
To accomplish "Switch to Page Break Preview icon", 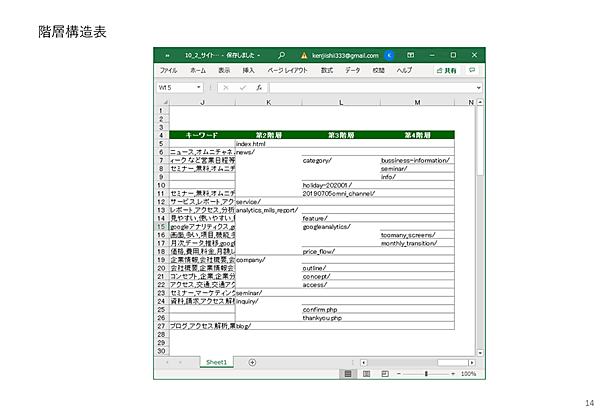I will [x=384, y=373].
